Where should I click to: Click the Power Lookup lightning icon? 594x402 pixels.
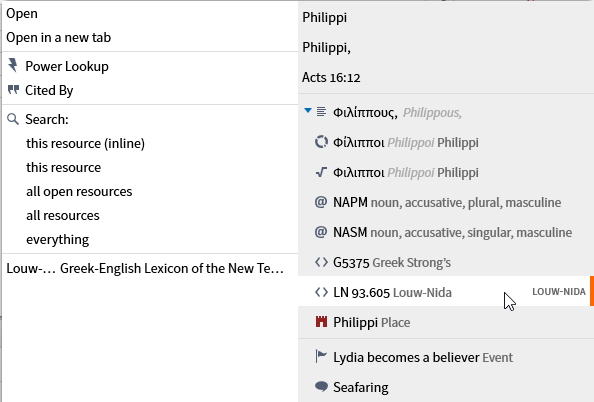coord(13,65)
